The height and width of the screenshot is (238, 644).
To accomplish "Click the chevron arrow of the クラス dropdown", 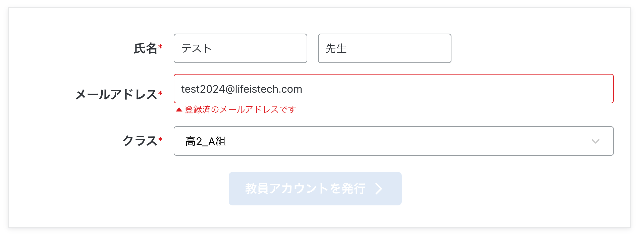I will (596, 141).
